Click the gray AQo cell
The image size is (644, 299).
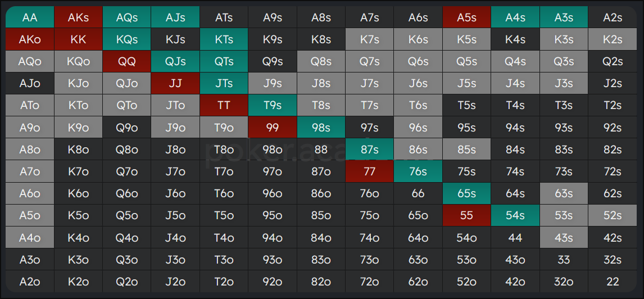point(30,61)
